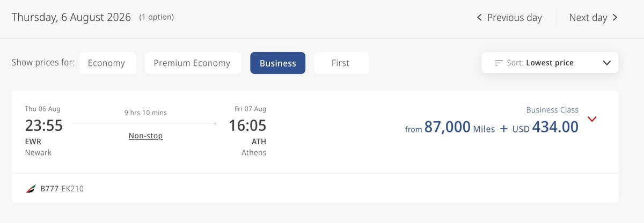Click the sort dropdown arrow
The height and width of the screenshot is (223, 644).
[x=607, y=63]
